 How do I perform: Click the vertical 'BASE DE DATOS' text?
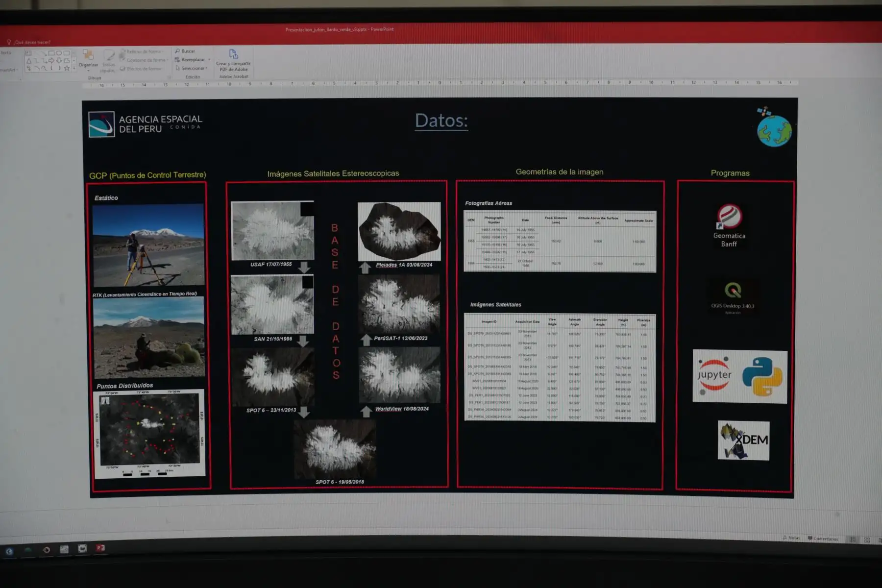(335, 301)
